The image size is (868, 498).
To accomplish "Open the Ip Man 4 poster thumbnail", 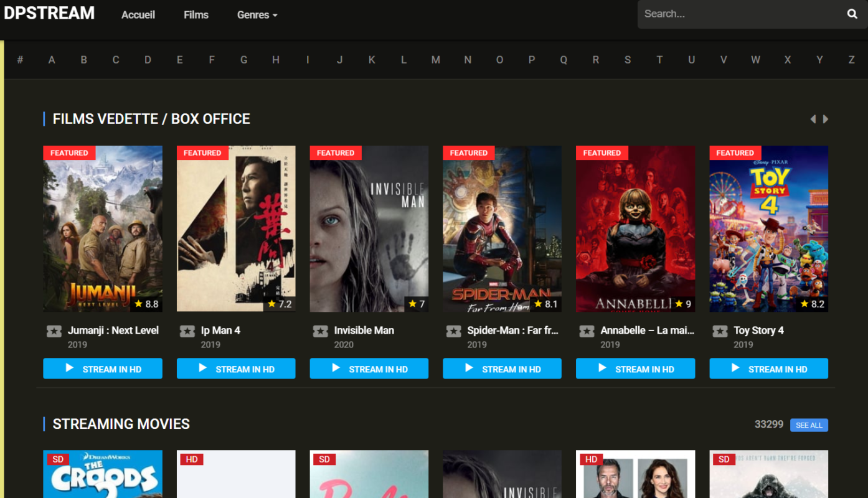I will [x=236, y=228].
